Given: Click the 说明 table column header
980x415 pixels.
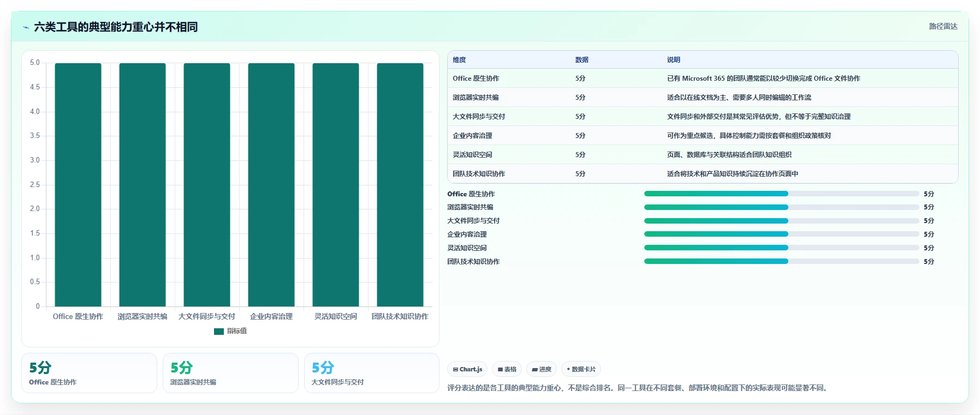Looking at the screenshot, I should [673, 60].
